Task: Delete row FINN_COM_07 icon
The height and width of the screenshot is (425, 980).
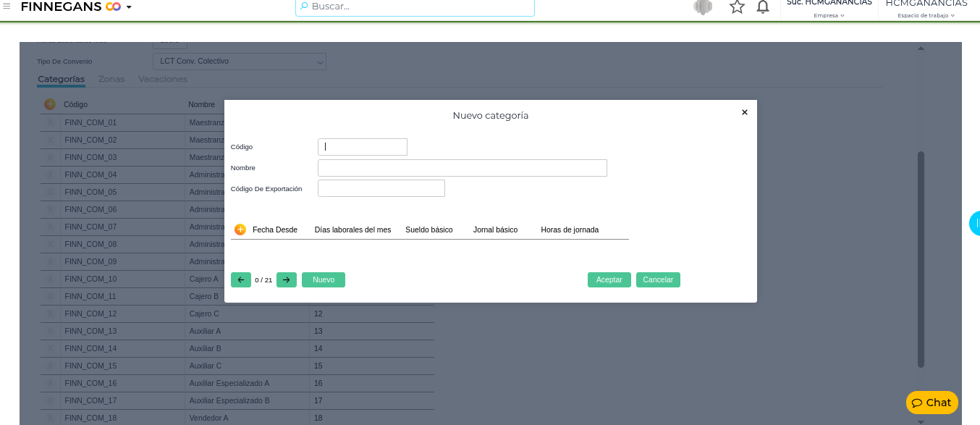Action: click(50, 227)
